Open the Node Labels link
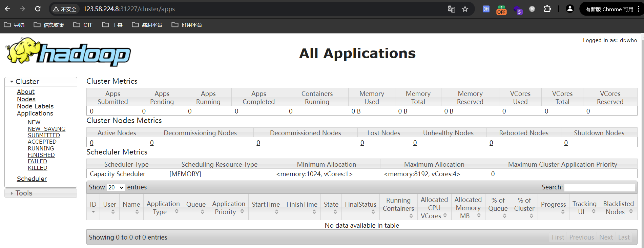Image resolution: width=644 pixels, height=248 pixels. pos(35,106)
